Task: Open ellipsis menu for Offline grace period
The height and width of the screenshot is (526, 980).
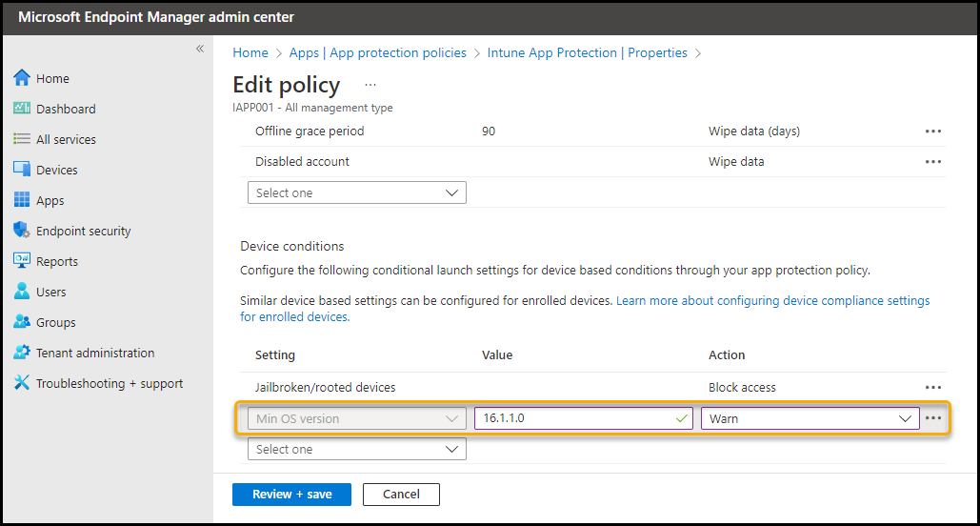Action: click(x=933, y=131)
